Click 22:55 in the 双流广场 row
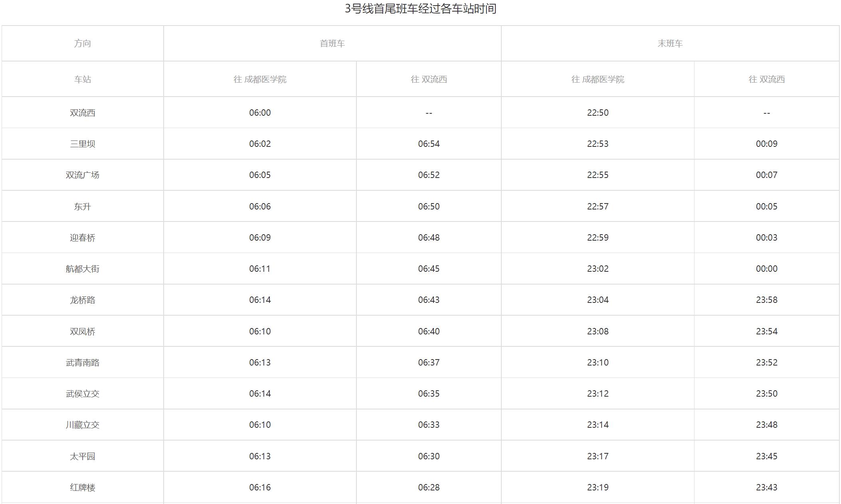This screenshot has width=841, height=504. coord(598,175)
